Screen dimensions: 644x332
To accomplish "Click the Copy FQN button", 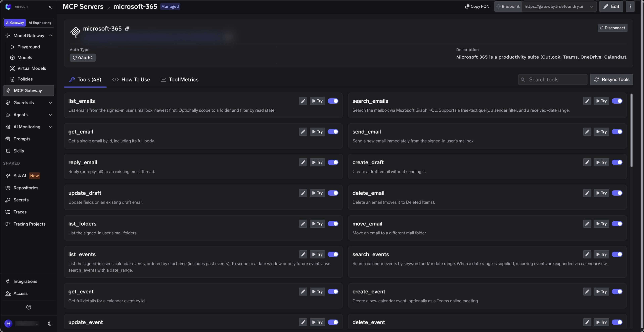I will pos(477,7).
